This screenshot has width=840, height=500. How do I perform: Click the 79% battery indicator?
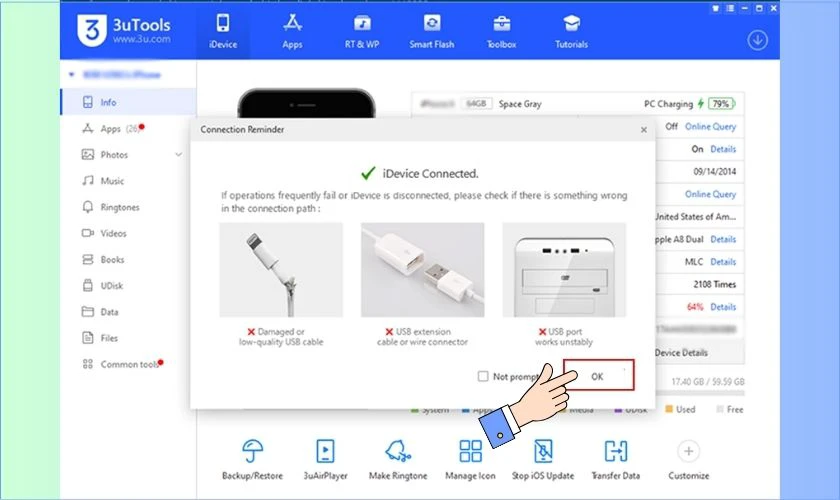(721, 103)
